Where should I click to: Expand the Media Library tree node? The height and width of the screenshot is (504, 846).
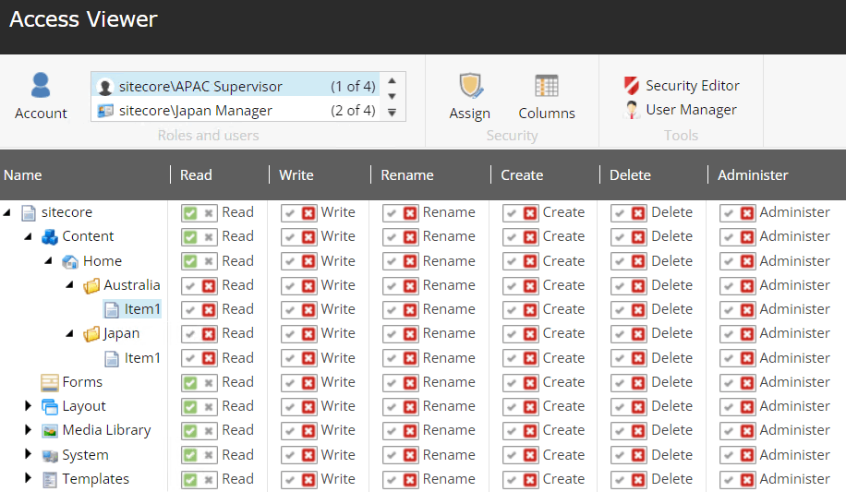tap(28, 429)
